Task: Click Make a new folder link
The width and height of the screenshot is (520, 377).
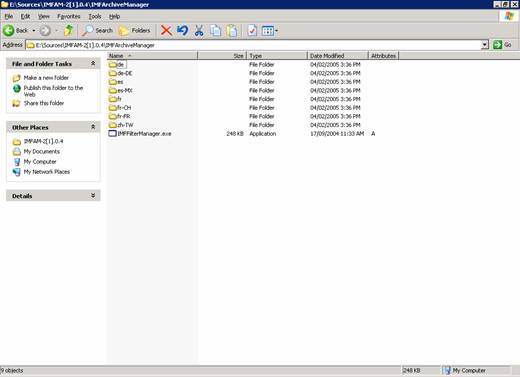Action: pyautogui.click(x=46, y=78)
